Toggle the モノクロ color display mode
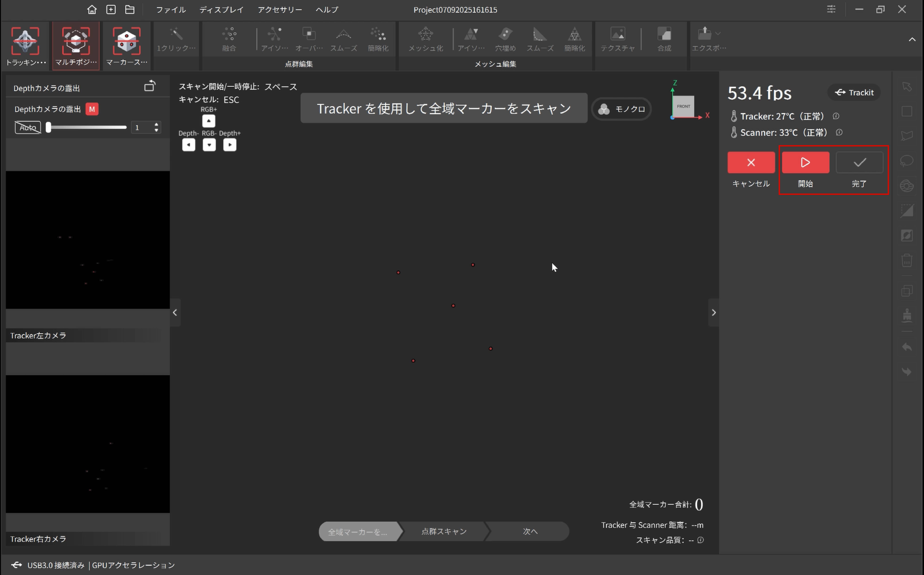924x575 pixels. click(622, 109)
